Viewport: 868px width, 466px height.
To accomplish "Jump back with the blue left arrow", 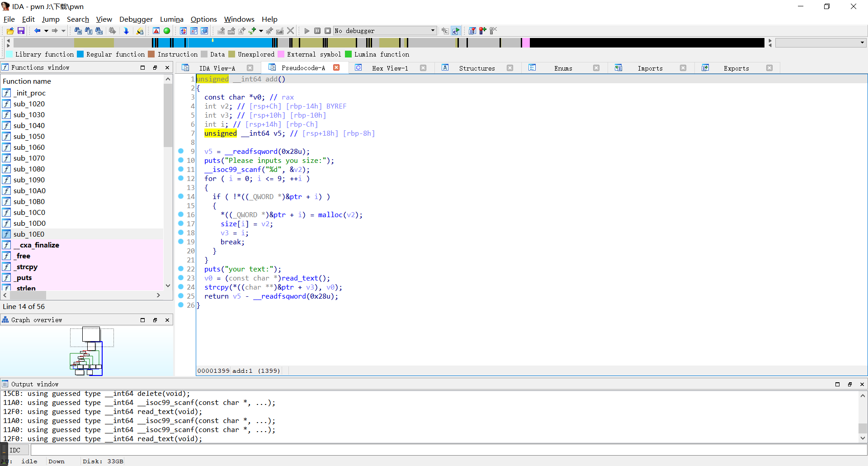I will coord(37,31).
